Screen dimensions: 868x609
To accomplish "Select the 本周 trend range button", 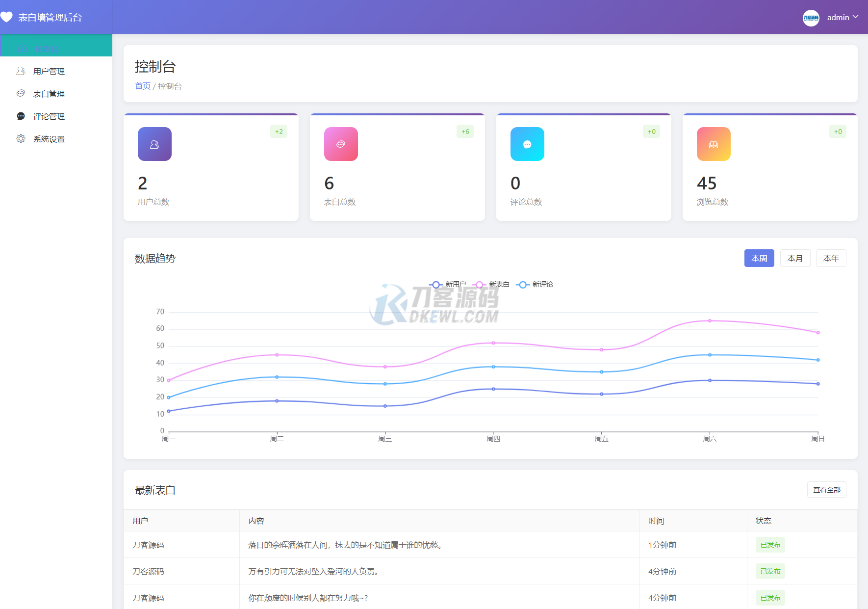I will pos(759,259).
